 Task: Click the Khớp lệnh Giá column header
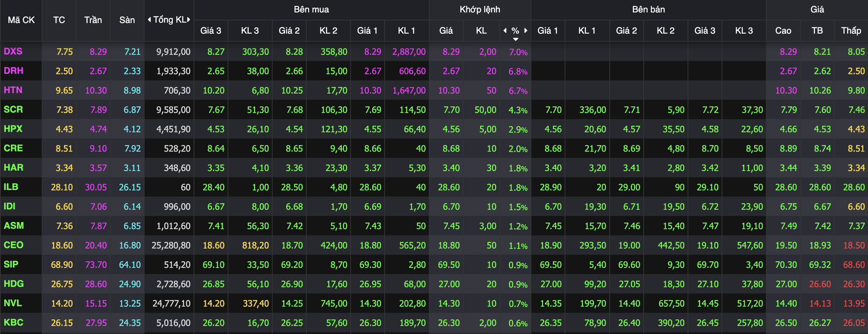coord(446,31)
